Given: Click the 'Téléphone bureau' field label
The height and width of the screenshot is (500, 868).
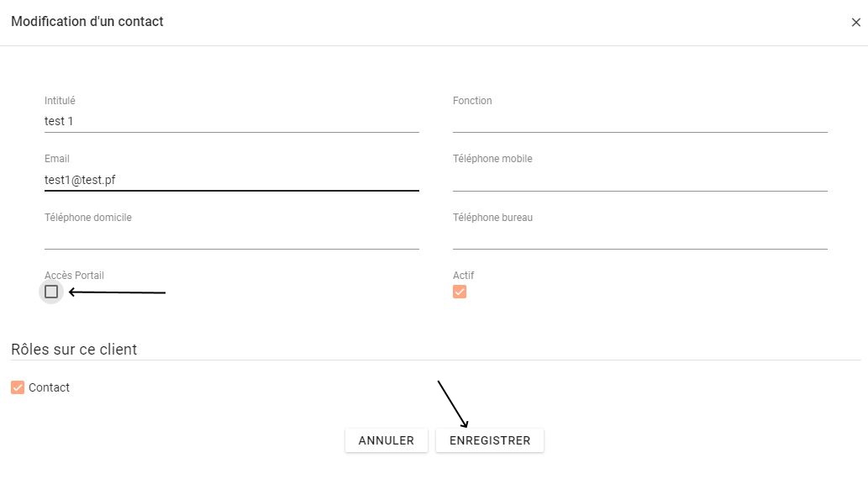Looking at the screenshot, I should [492, 218].
